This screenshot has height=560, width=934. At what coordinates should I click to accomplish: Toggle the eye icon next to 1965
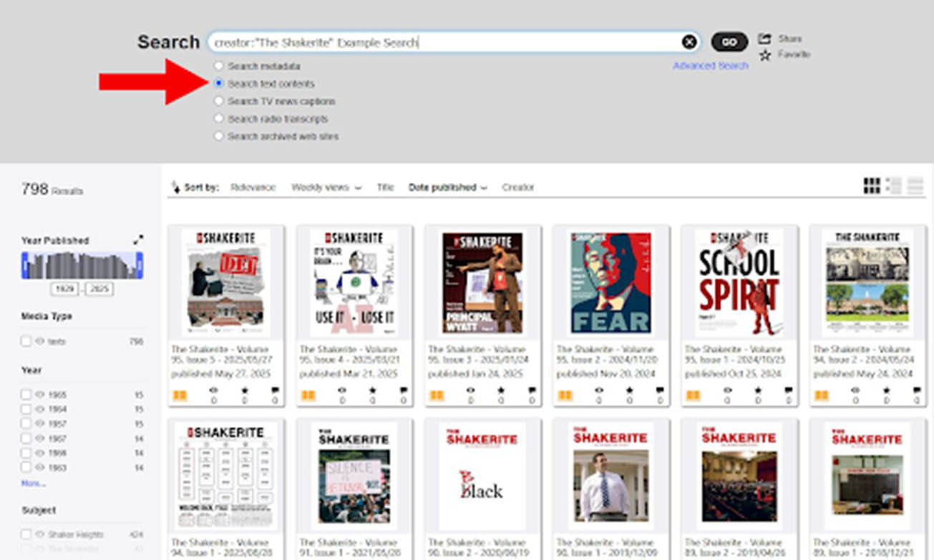tap(40, 394)
